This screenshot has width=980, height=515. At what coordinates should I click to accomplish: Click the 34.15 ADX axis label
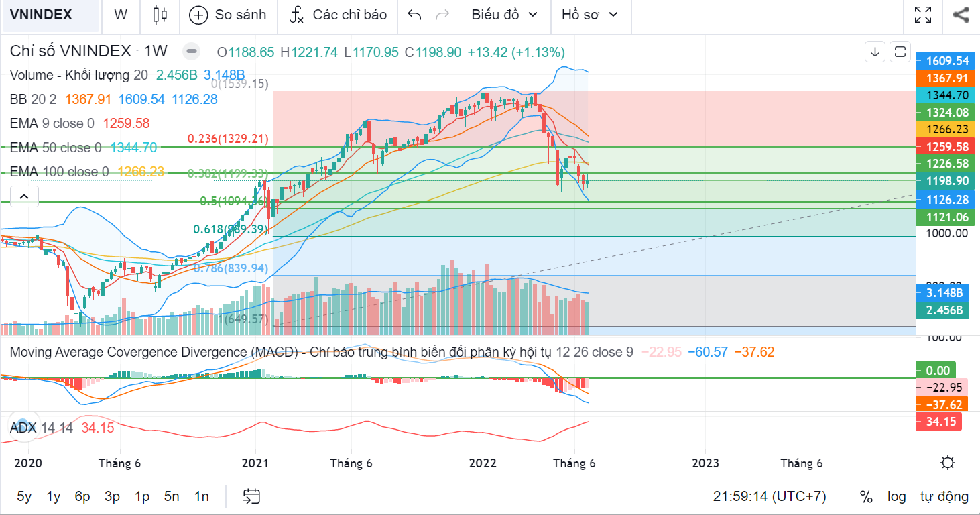(x=940, y=422)
